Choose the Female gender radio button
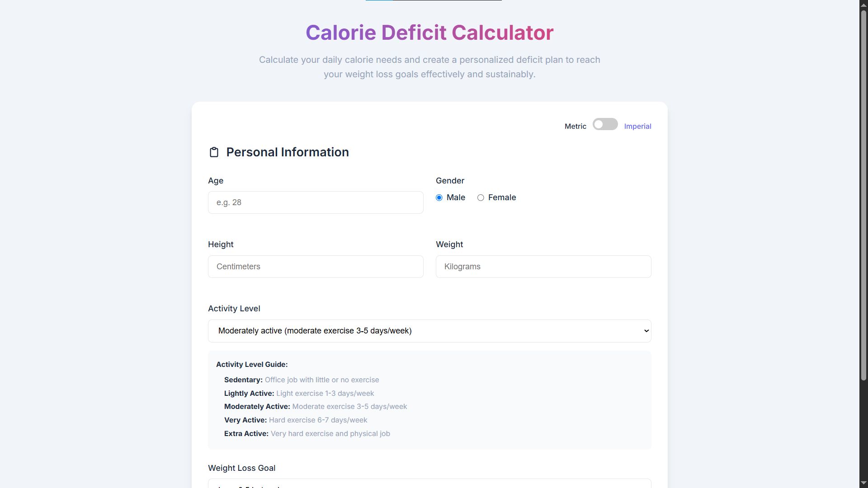 (x=481, y=198)
